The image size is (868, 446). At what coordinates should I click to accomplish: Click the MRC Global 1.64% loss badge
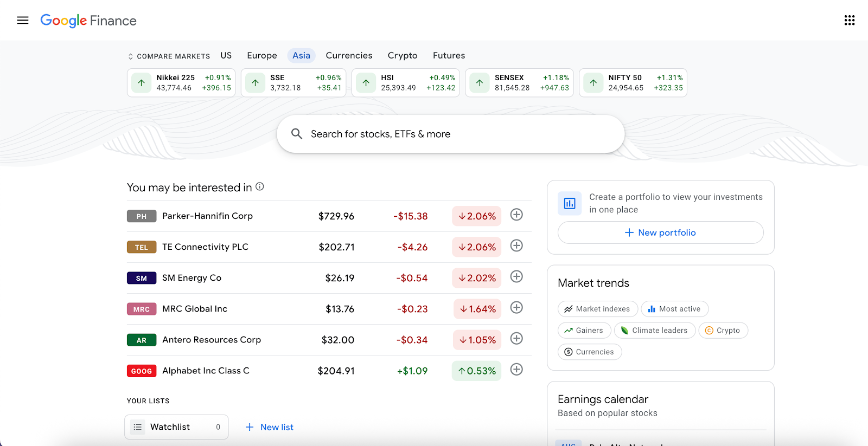click(477, 309)
